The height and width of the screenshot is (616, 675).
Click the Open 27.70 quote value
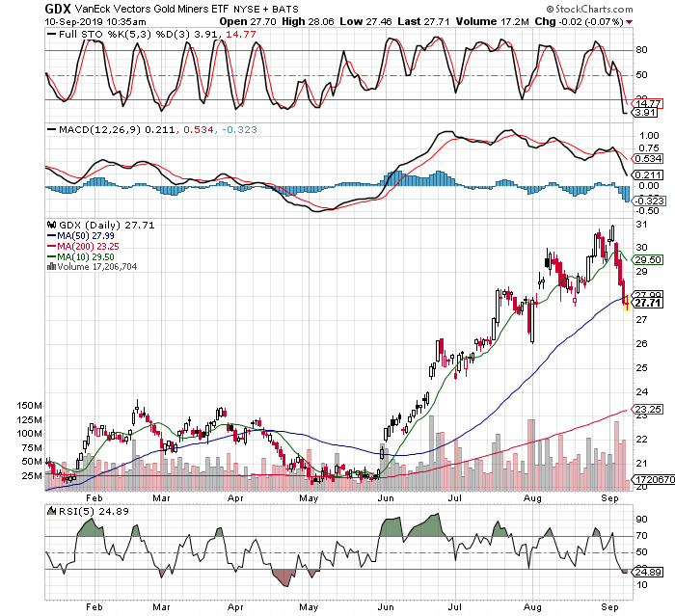(x=248, y=21)
